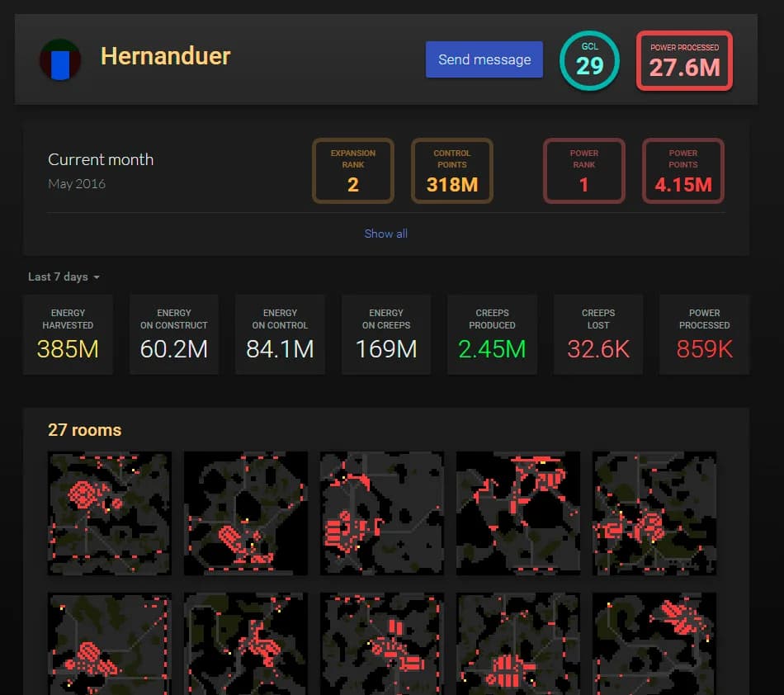Open fourth room thumbnail in top row

(x=518, y=513)
